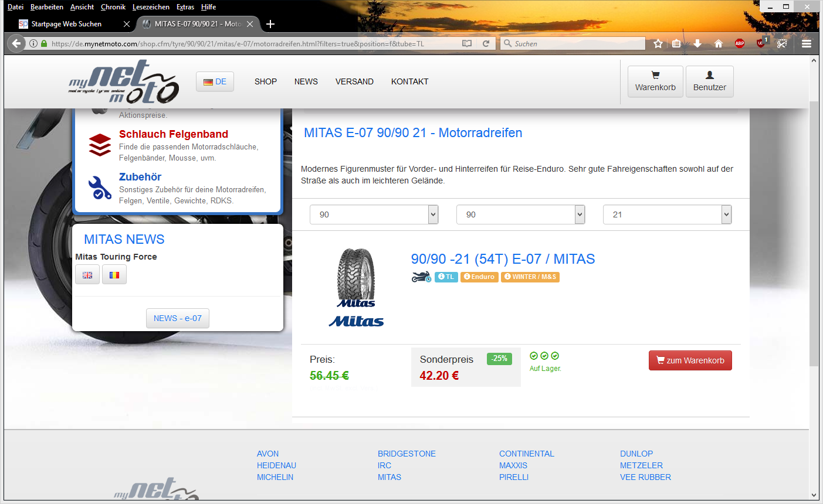Open the MICHELIN brand footer link

coord(275,477)
